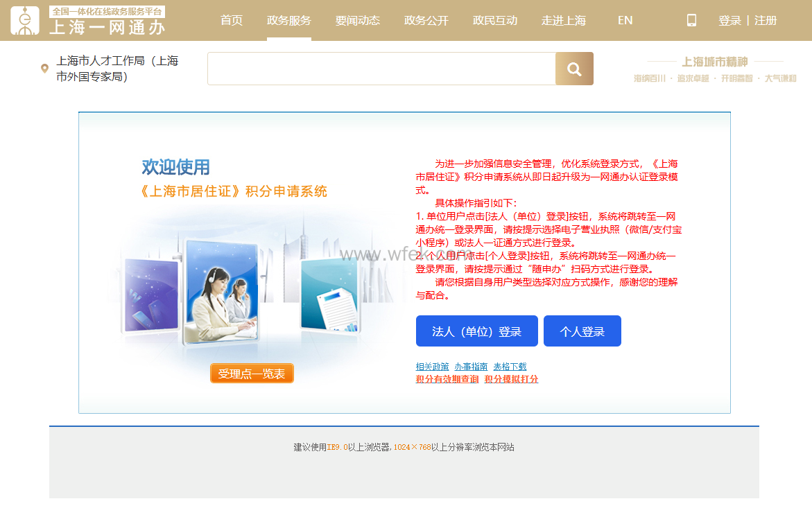Click the 上海城市精神 slogan graphic
This screenshot has width=812, height=508.
715,70
